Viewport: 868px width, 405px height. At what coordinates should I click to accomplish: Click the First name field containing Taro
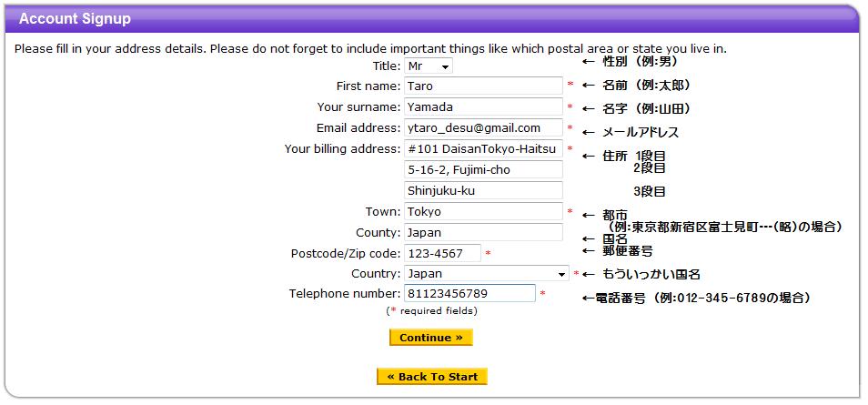[x=483, y=86]
